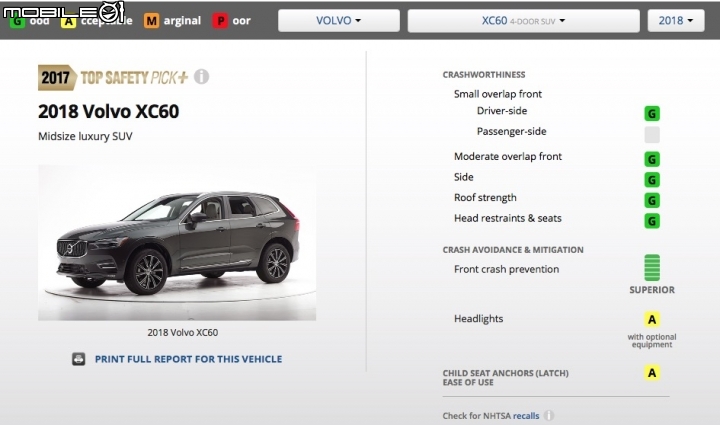
Task: Click the Child seat anchors A badge
Action: 652,373
